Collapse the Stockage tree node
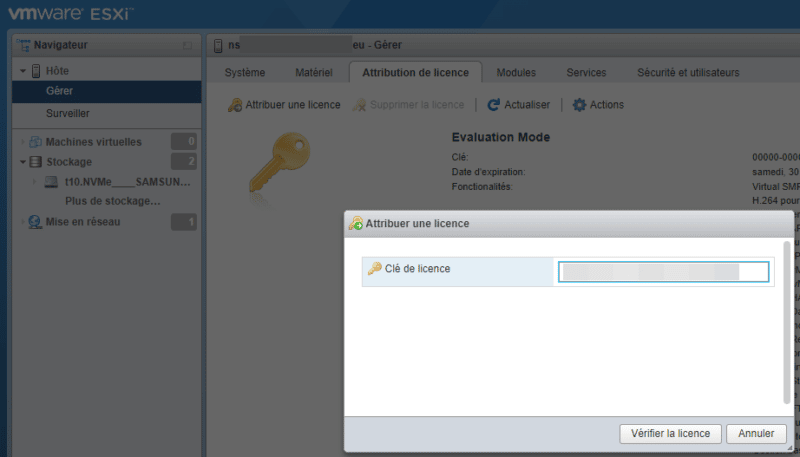The image size is (800, 457). (23, 162)
